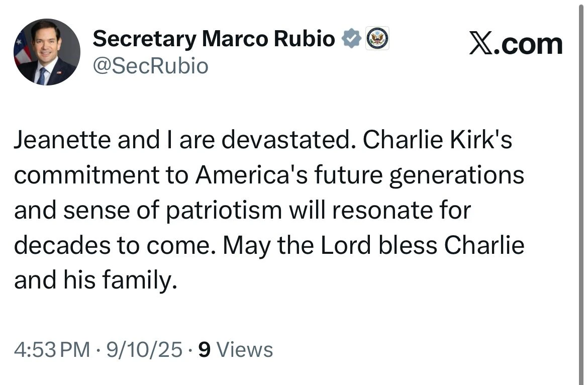Screen dimensions: 588x385
Task: Click "May the Lord bless Charlie" text
Action: coord(373,245)
